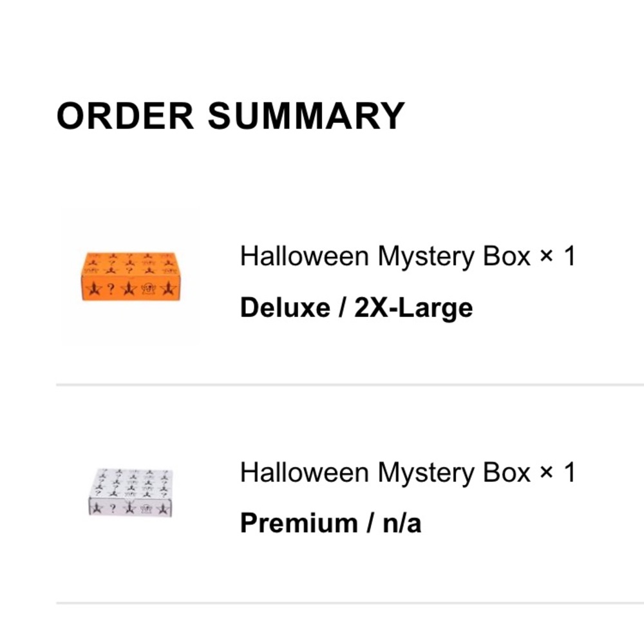Click the divider line below the Premium item
Image resolution: width=644 pixels, height=644 pixels.
350,603
